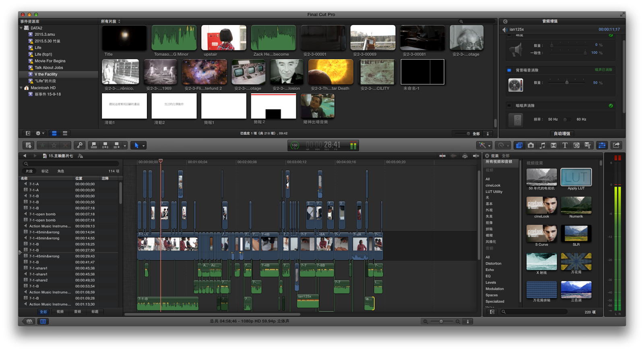The image size is (644, 351).
Task: Collapse the DATA2 library tree
Action: (x=21, y=28)
